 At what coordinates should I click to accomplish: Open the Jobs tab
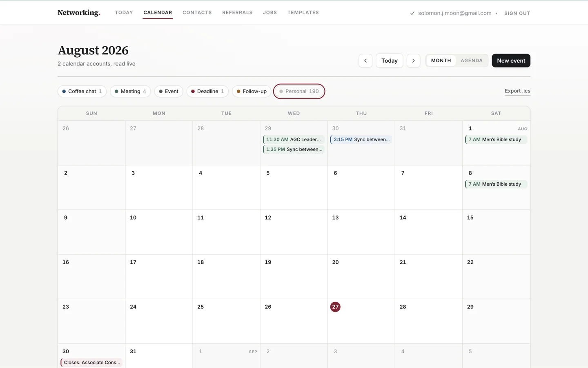[270, 13]
